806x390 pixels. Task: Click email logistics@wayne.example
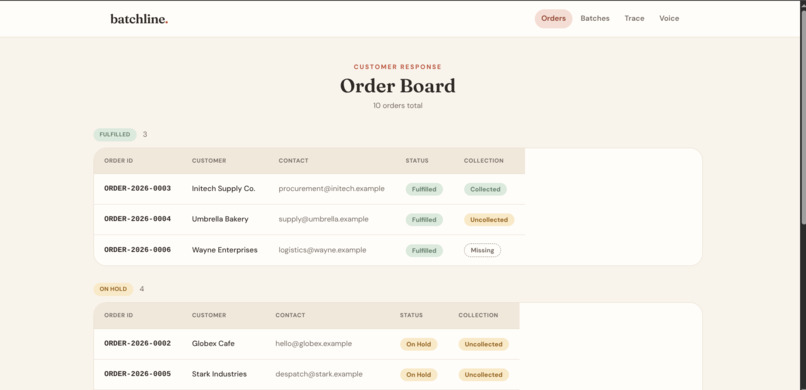coord(322,250)
